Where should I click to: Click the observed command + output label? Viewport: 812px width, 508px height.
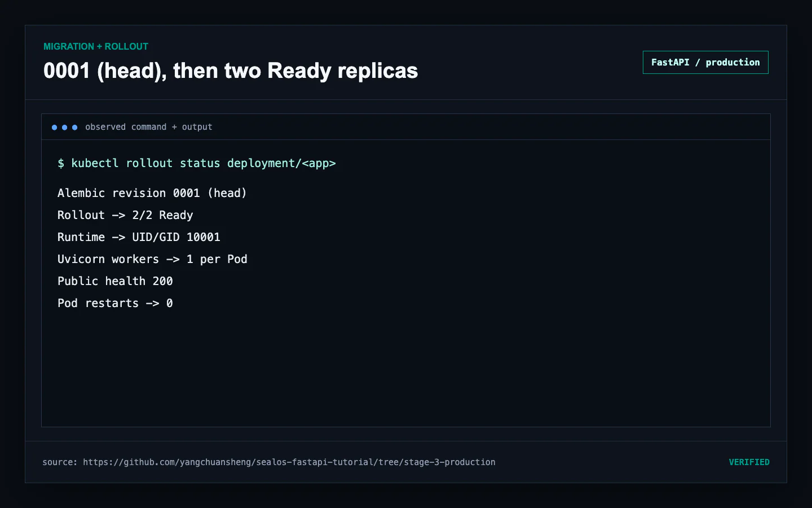(149, 127)
